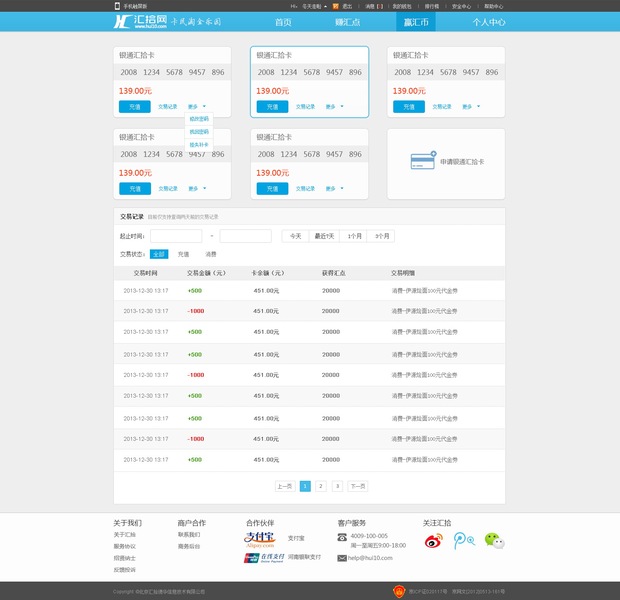Open the 招贤纳士 footer link
620x600 pixels.
(125, 558)
